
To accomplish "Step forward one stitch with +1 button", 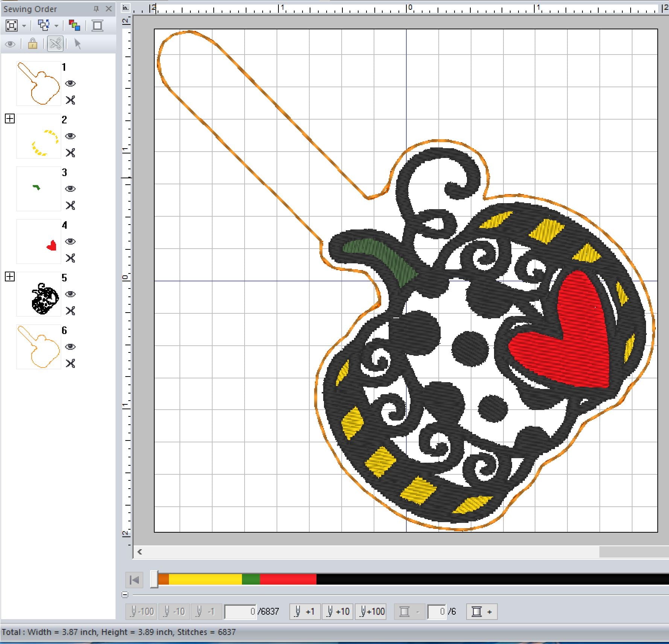I will (305, 612).
